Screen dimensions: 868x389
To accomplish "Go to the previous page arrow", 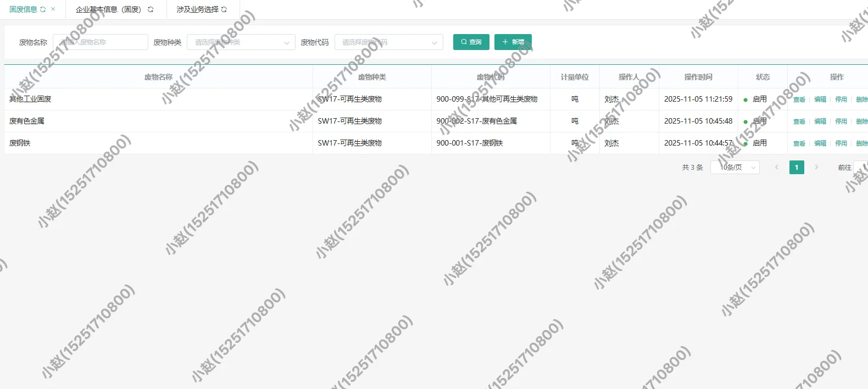I will (777, 168).
